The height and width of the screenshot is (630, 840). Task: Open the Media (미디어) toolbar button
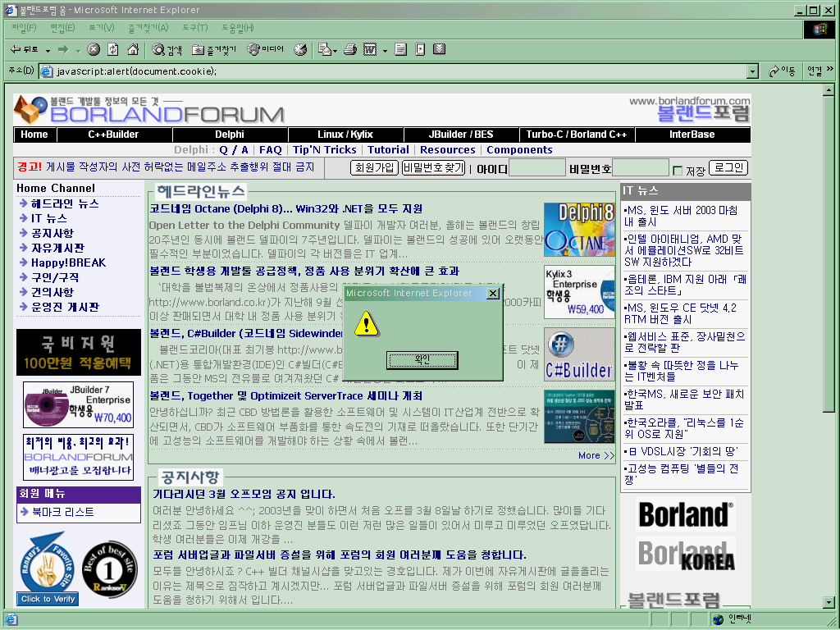(x=265, y=49)
